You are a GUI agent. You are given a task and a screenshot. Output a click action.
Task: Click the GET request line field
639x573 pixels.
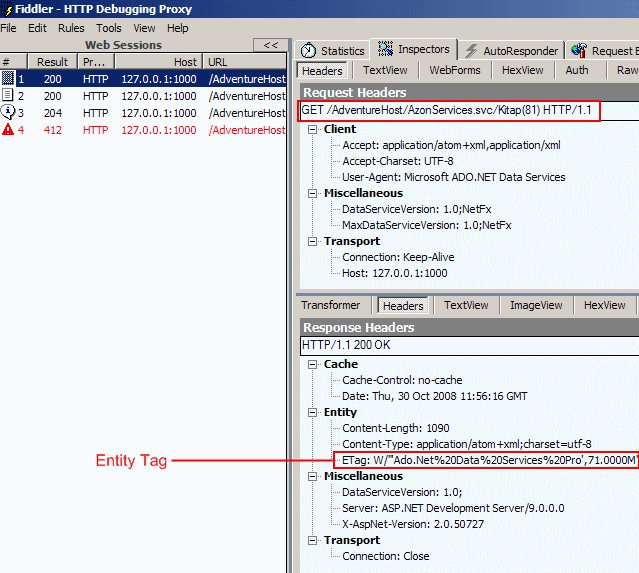[x=450, y=111]
